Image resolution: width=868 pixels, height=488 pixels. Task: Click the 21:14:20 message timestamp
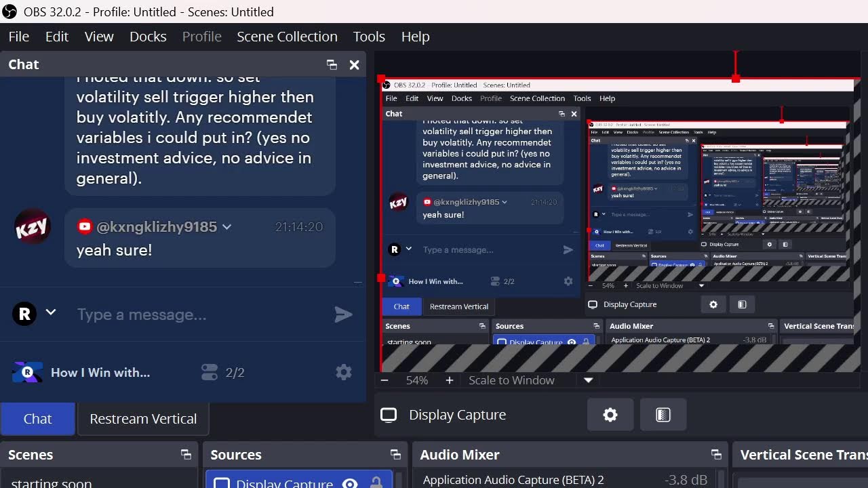(x=299, y=227)
